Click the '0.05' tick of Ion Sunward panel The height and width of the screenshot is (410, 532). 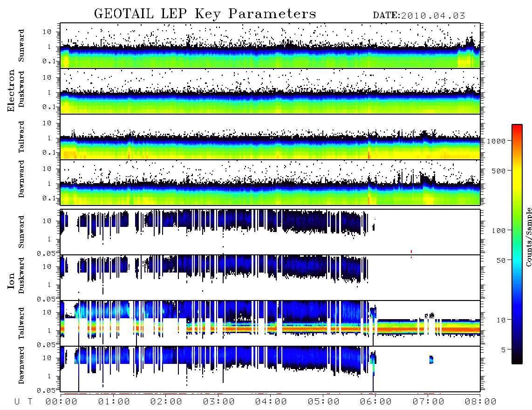pos(46,253)
